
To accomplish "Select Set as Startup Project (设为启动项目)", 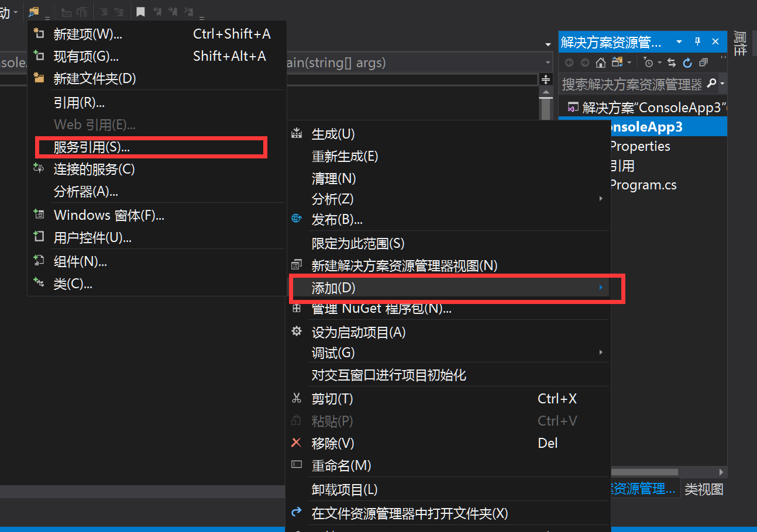I will click(x=448, y=333).
